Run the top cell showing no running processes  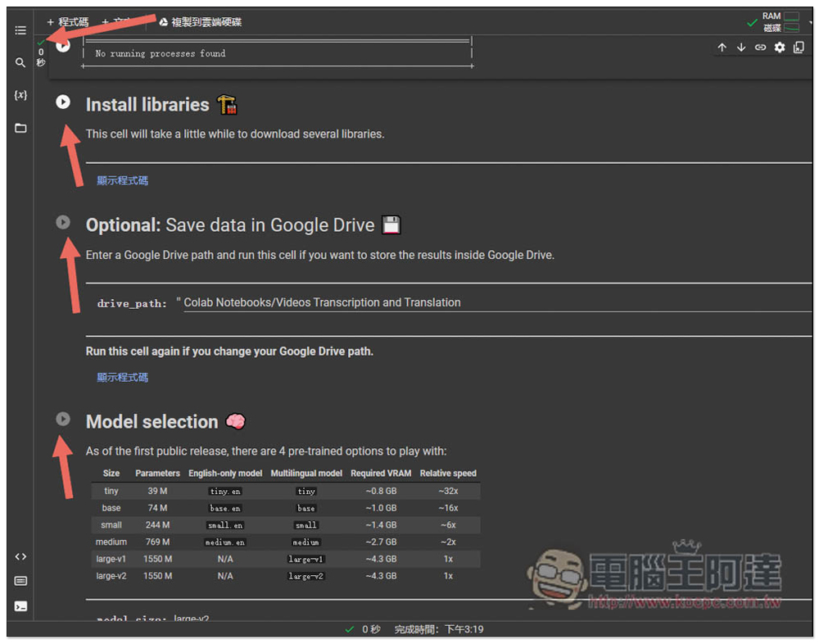[63, 46]
